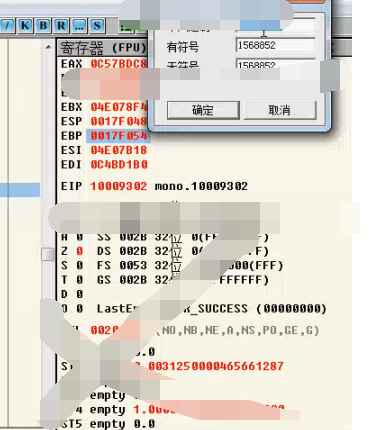The image size is (390, 430).
Task: Click the ST5 empty 0.0 row
Action: (x=108, y=424)
